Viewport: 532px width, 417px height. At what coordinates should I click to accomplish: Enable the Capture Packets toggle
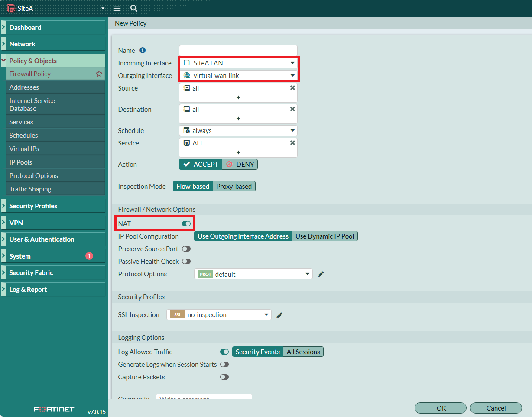point(224,377)
